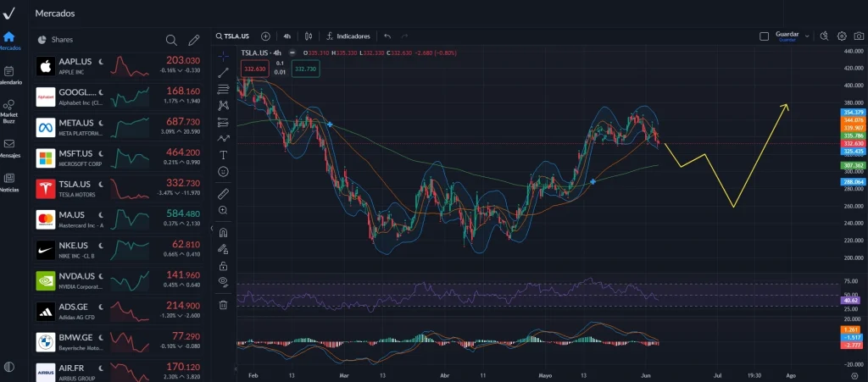Toggle stay in drawing mode pencil-lock
The image size is (868, 382).
(x=223, y=249)
